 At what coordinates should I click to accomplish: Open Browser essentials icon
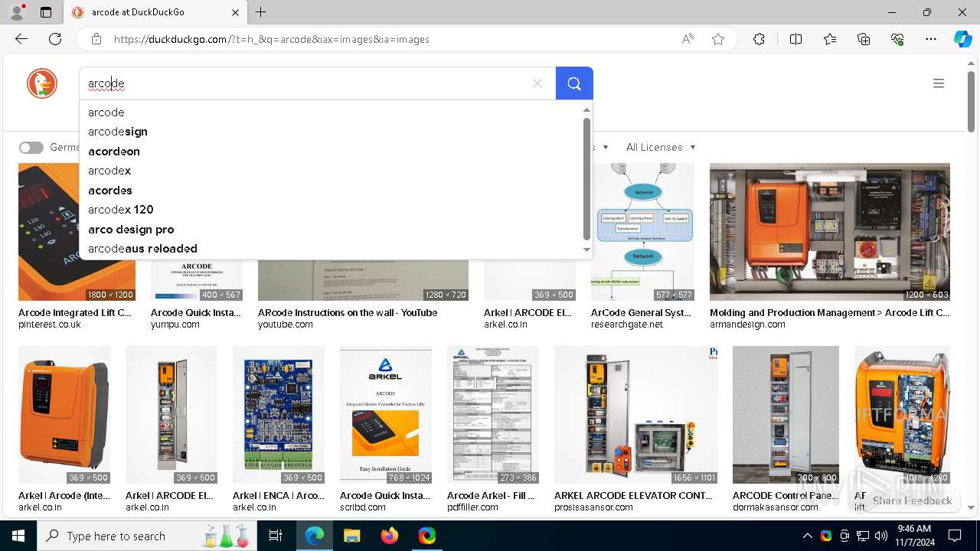point(897,39)
